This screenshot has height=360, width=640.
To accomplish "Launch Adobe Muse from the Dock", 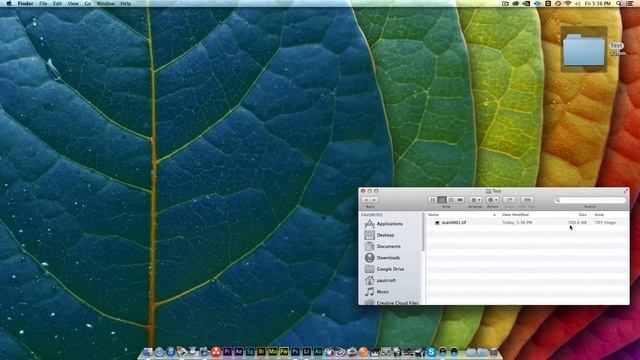I will pyautogui.click(x=272, y=352).
